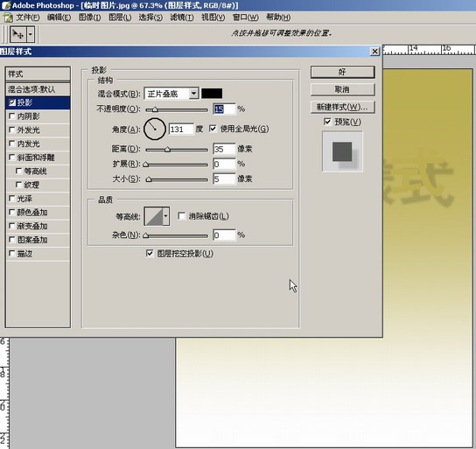This screenshot has height=449, width=476.
Task: Open the 选择(S) menu
Action: coord(150,18)
